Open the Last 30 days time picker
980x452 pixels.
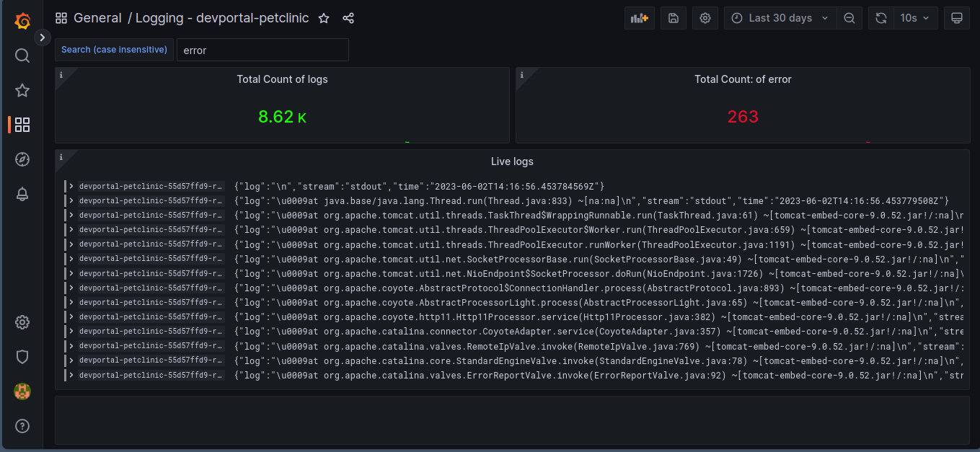tap(780, 18)
